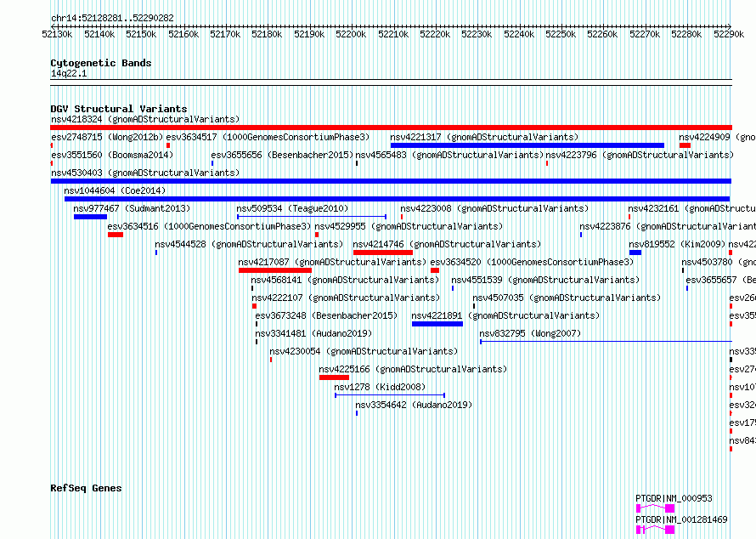
Task: Open esv3655656 (Besenbacher2015) label
Action: pos(282,155)
